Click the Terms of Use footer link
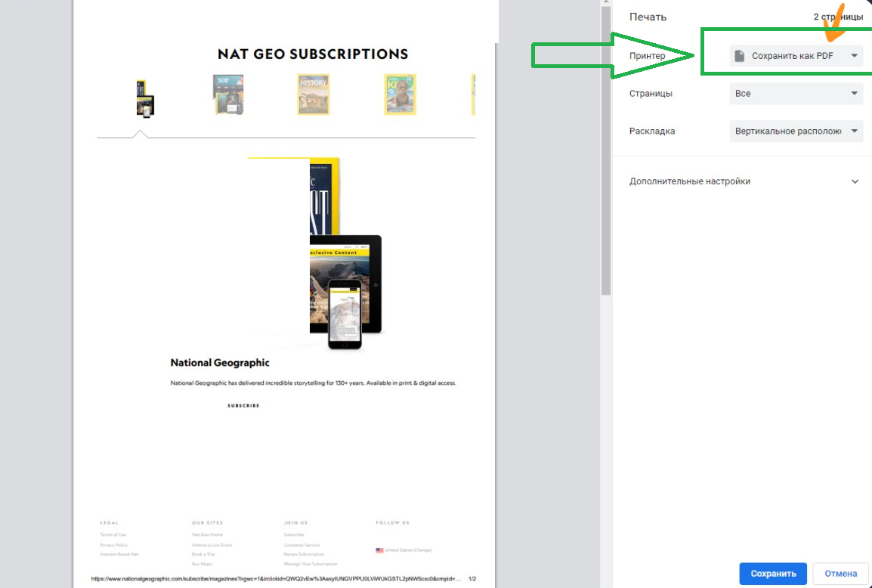This screenshot has width=872, height=588. point(113,534)
